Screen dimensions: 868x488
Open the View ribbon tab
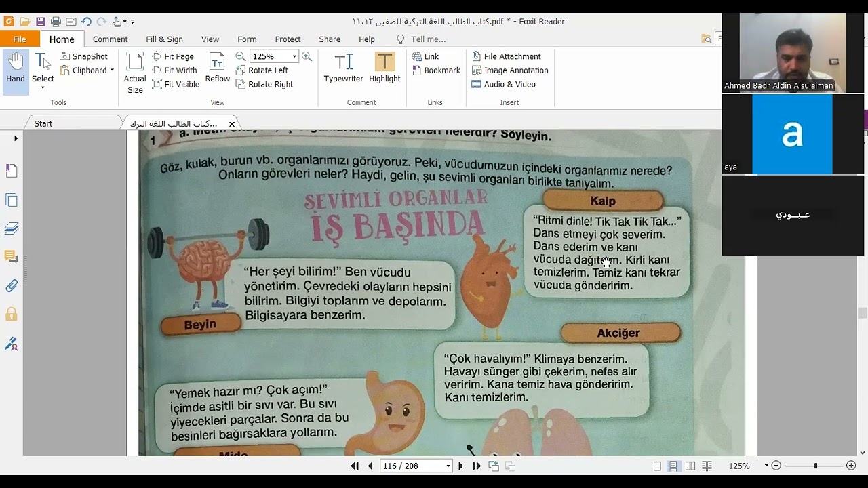210,39
